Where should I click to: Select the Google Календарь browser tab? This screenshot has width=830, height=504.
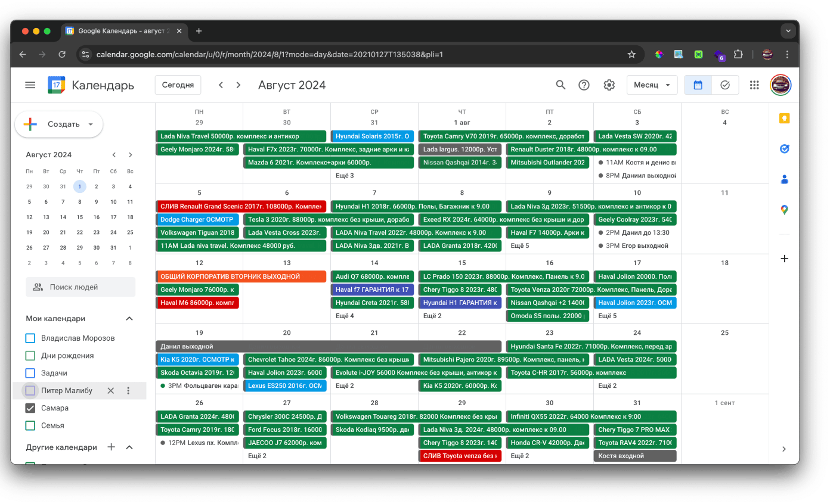(125, 31)
